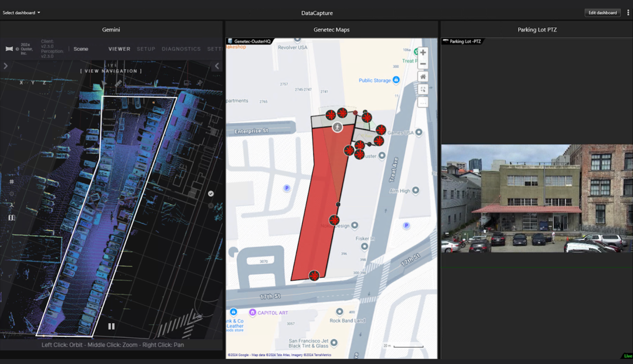Click the Genetec-OusterHQ map tab

click(x=249, y=41)
